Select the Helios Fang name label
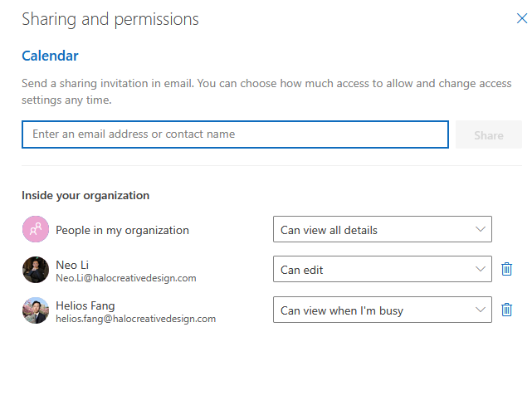Screen dimensions: 532x420 coord(85,305)
